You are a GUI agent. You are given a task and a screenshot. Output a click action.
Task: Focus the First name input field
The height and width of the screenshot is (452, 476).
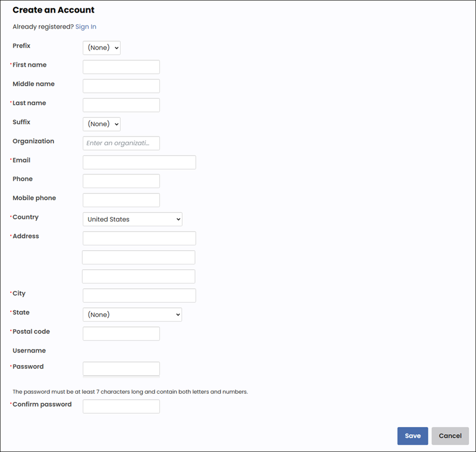pyautogui.click(x=121, y=67)
